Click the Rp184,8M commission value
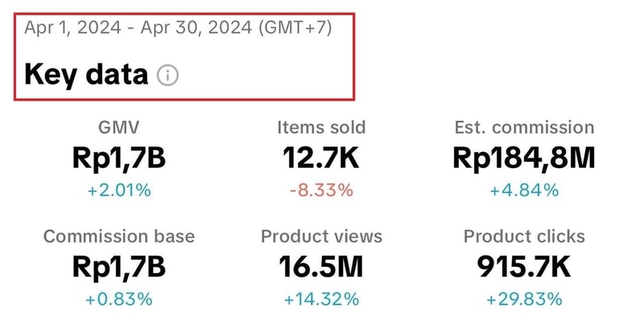Viewport: 644px width, 324px height. [x=523, y=158]
